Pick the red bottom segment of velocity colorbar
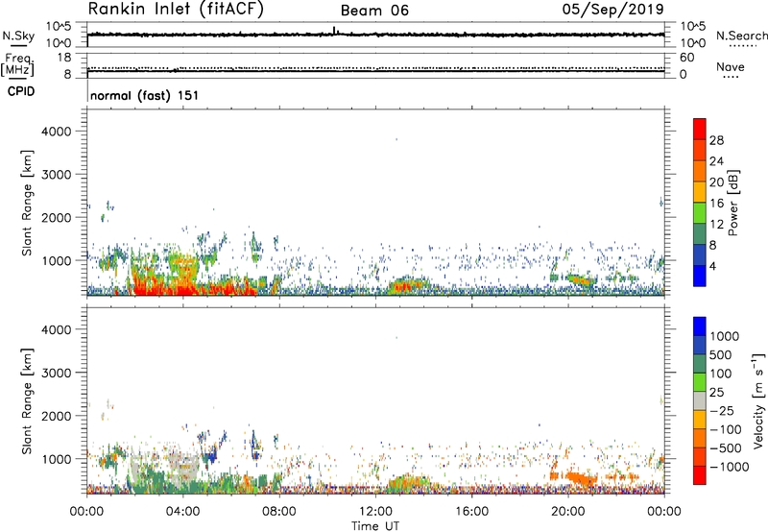The height and width of the screenshot is (532, 768). tap(700, 475)
